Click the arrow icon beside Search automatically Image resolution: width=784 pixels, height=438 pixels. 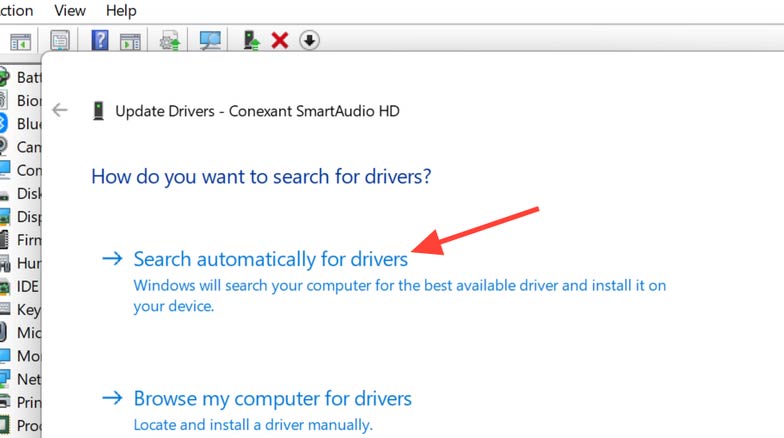112,258
